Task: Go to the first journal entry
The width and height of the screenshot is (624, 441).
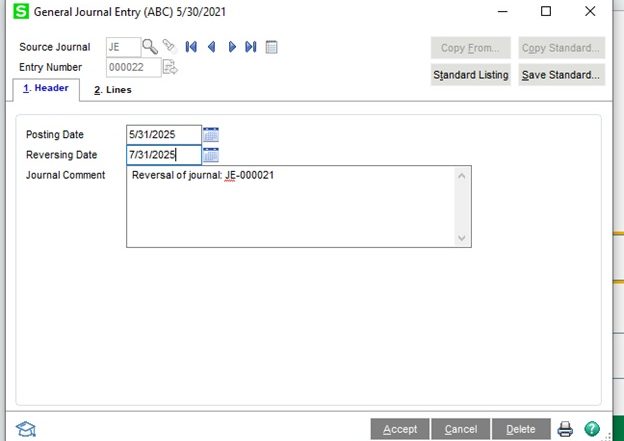Action: click(x=191, y=47)
